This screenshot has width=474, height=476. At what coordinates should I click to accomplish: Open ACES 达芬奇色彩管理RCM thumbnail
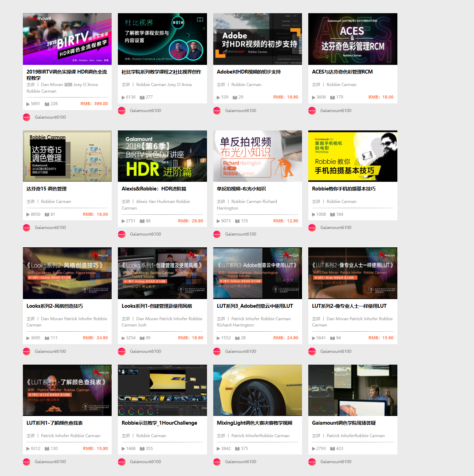[x=353, y=39]
